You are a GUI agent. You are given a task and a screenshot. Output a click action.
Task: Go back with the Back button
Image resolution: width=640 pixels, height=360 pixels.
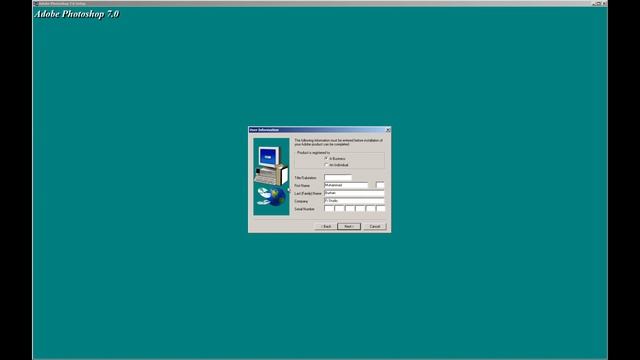(326, 226)
